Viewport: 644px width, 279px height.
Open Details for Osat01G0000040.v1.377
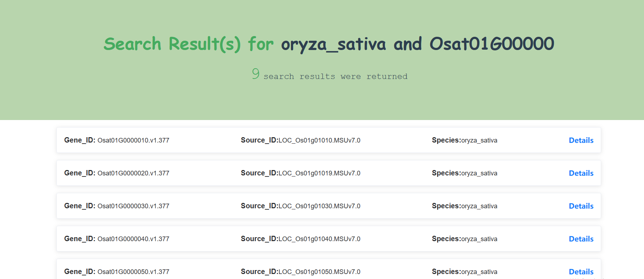click(581, 239)
